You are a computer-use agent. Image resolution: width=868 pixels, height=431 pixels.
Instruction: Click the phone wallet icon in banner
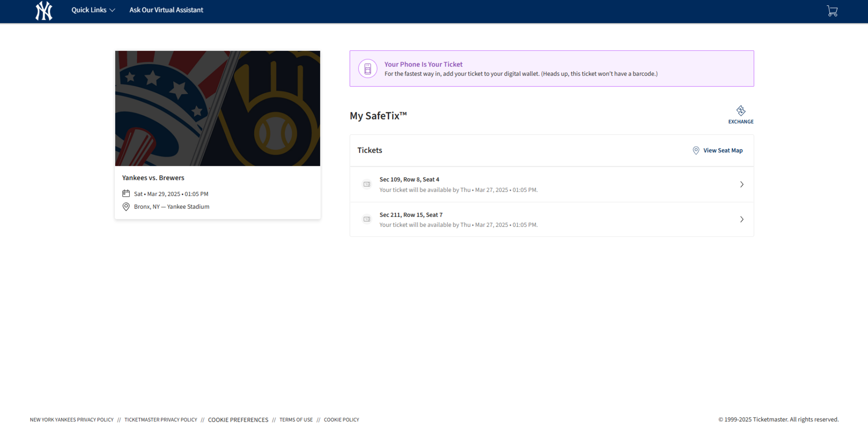coord(367,68)
